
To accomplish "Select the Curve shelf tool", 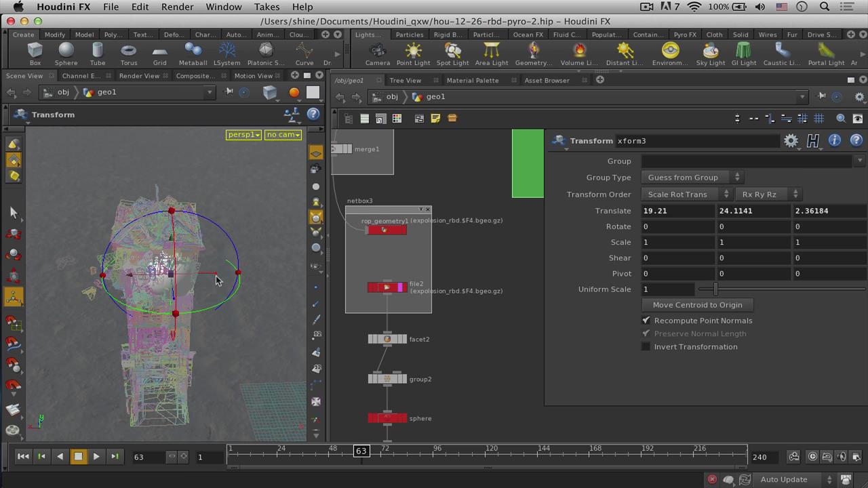I will [x=304, y=54].
